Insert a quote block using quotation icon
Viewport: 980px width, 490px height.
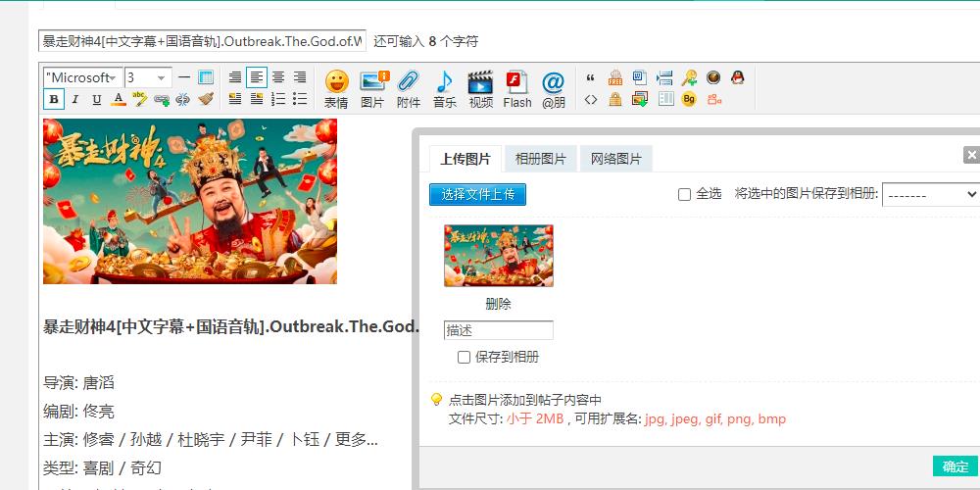590,77
